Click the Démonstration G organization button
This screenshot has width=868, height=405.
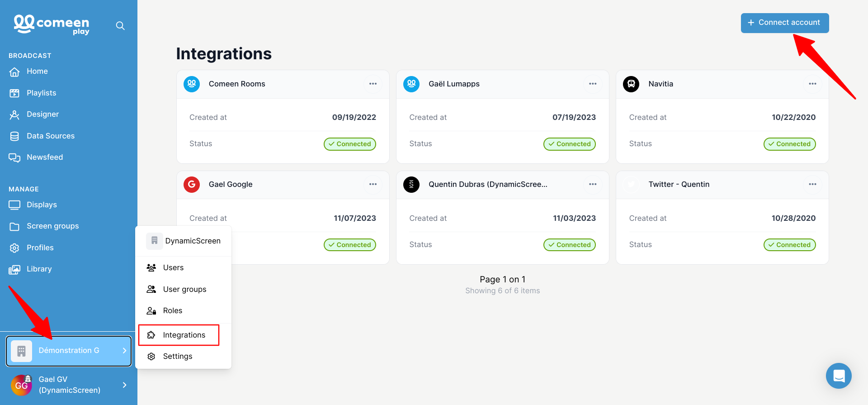click(69, 351)
